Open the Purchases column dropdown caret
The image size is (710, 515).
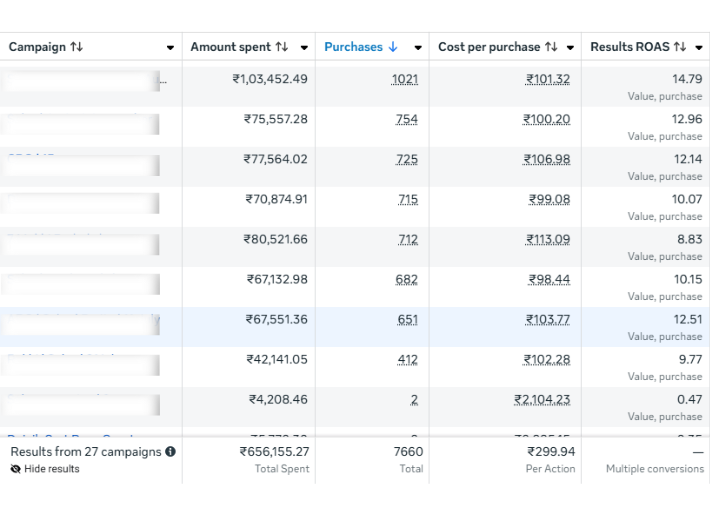(x=417, y=48)
